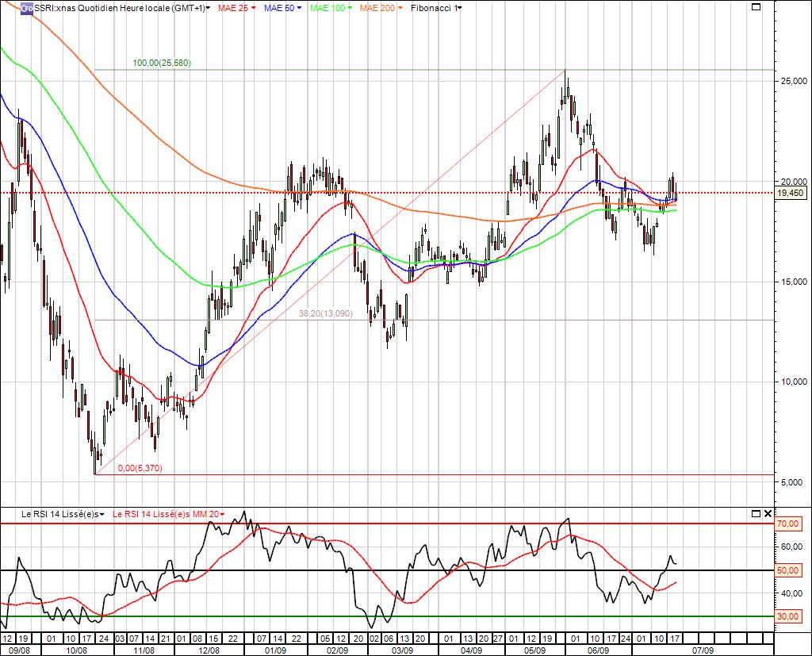Click the CFD instrument icon
812x656 pixels.
tap(27, 8)
